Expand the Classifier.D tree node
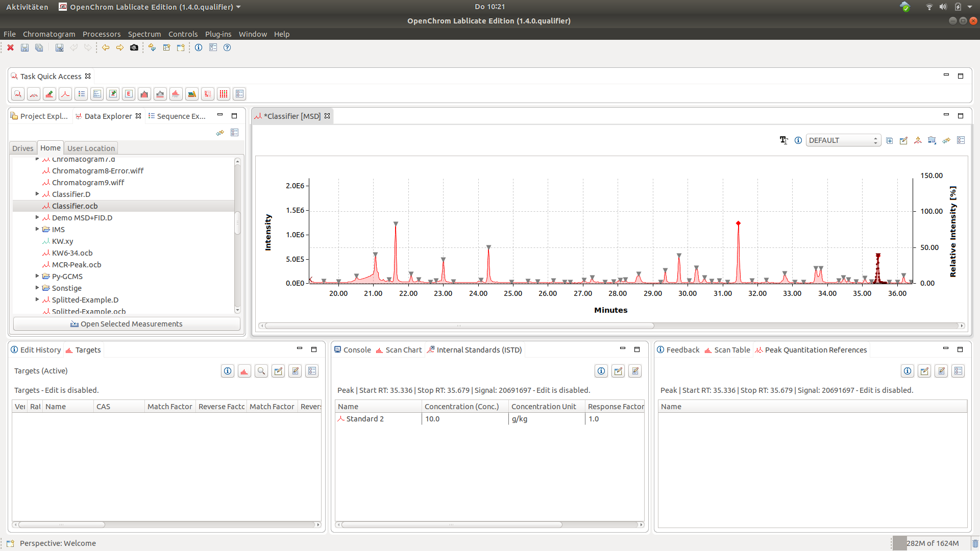 click(37, 194)
